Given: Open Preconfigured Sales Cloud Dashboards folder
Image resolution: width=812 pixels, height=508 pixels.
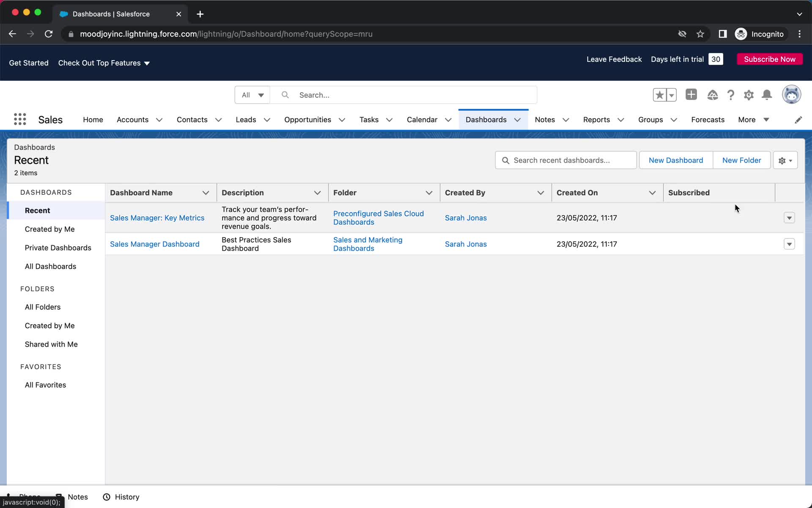Looking at the screenshot, I should (378, 218).
